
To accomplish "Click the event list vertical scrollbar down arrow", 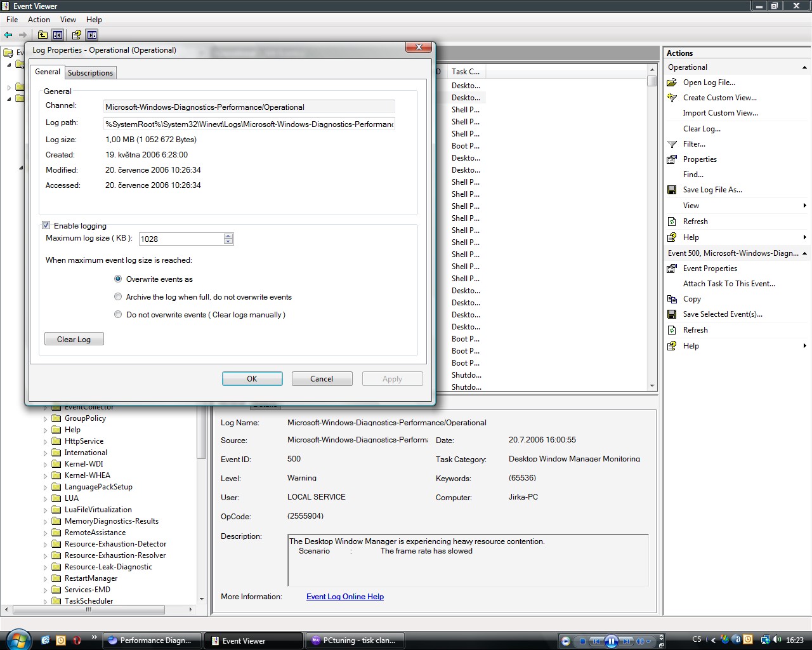I will click(652, 386).
